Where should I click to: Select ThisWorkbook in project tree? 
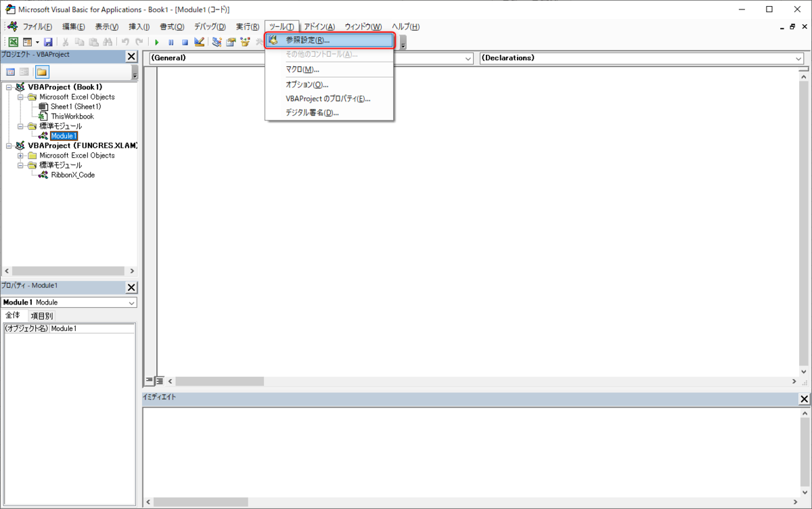coord(72,116)
